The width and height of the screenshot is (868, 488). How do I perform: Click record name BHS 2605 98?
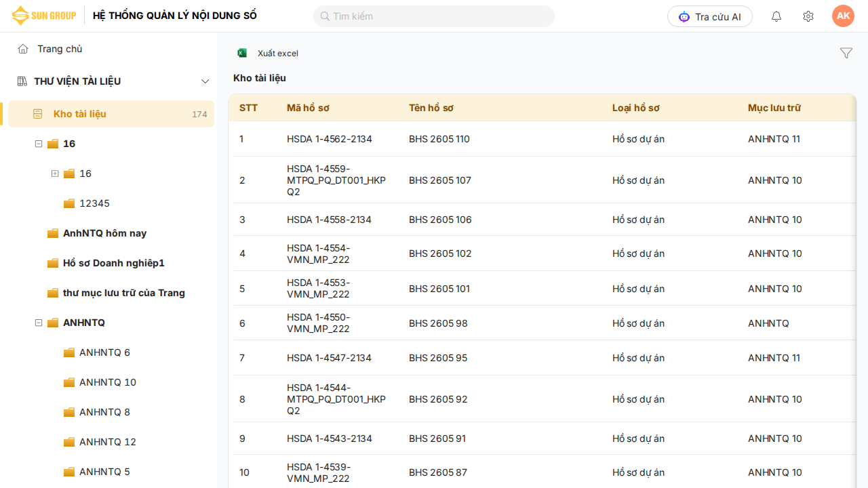pyautogui.click(x=438, y=323)
